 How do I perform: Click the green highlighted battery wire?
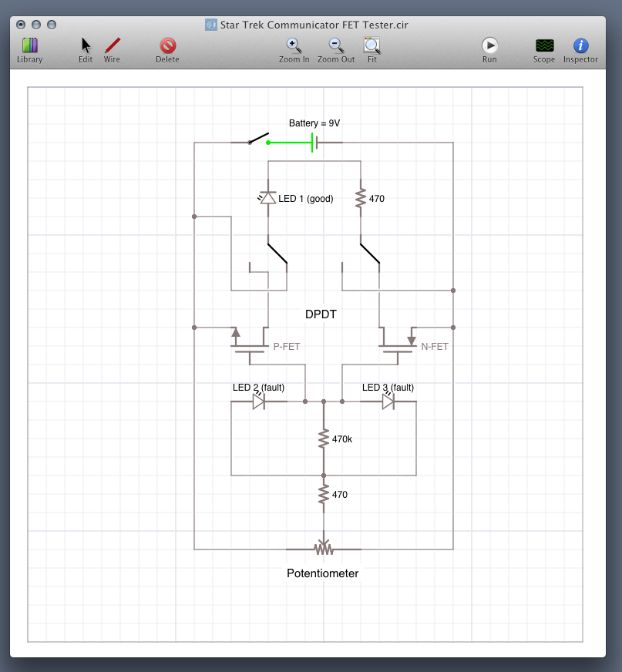(289, 143)
